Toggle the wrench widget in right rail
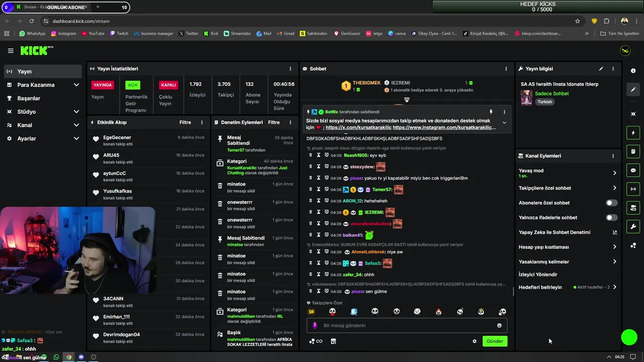Screen dimensions: 644x362 (633, 226)
